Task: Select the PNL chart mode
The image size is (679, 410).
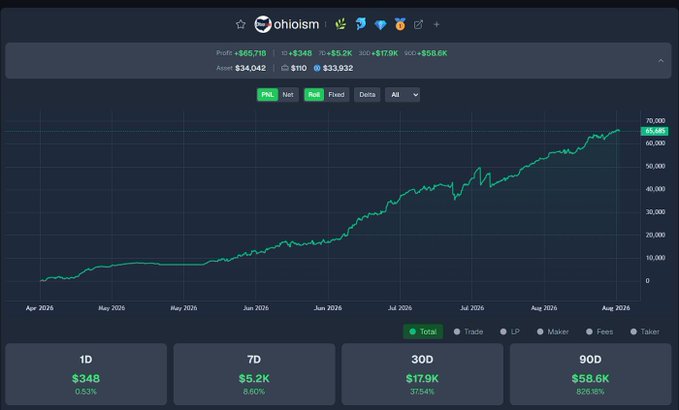Action: click(x=267, y=95)
